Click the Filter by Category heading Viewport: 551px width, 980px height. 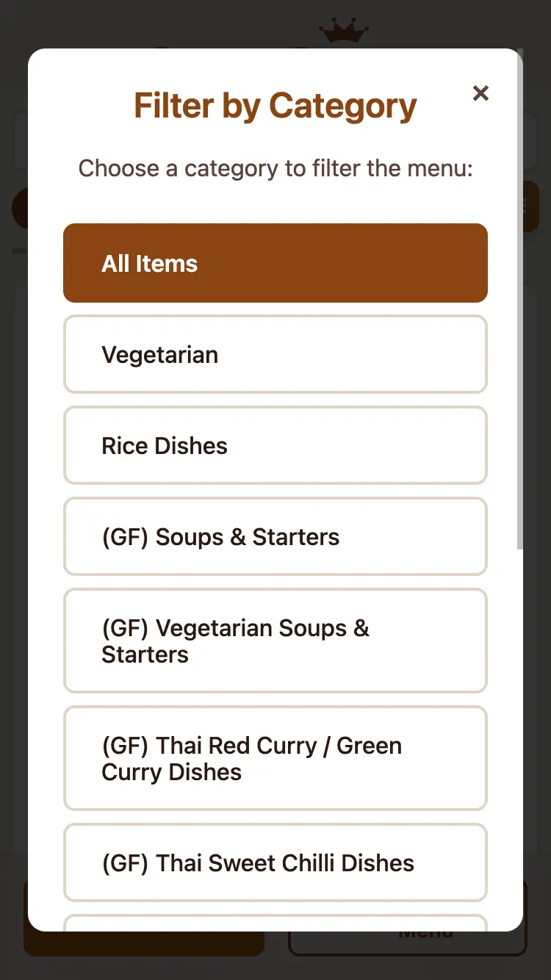[275, 106]
